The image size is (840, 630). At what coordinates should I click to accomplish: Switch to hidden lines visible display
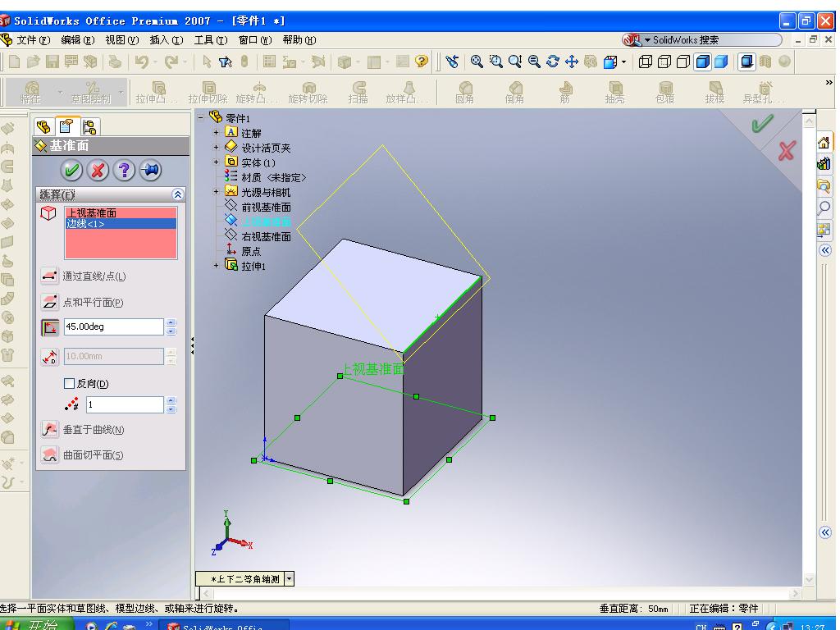click(x=664, y=62)
